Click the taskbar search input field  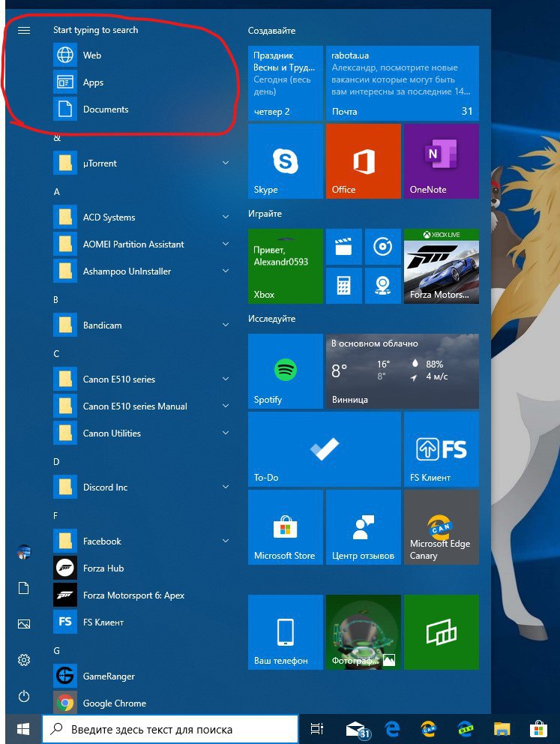tap(170, 729)
